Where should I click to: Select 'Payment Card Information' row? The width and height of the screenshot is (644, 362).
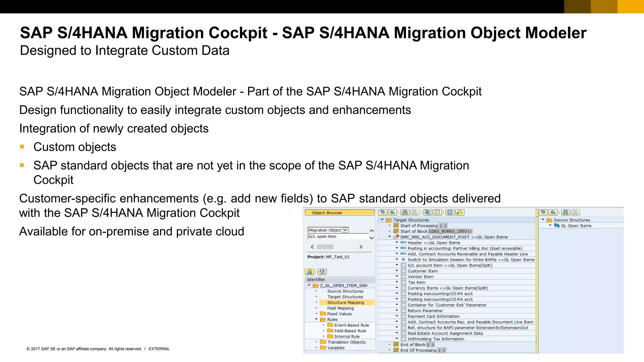[x=457, y=316]
